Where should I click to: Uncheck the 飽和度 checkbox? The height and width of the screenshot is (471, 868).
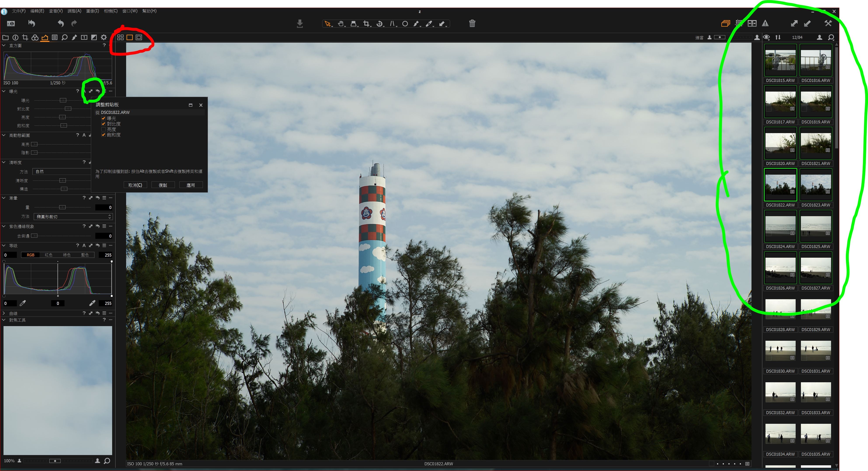[x=103, y=135]
